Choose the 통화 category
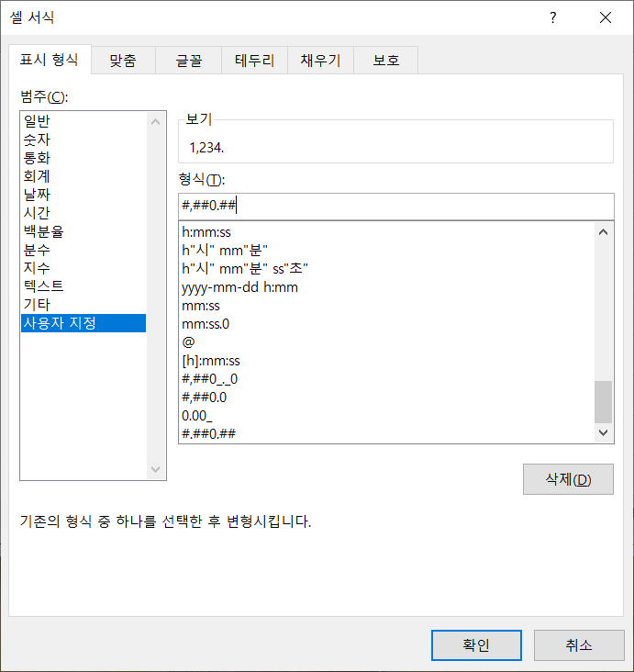 [83, 158]
